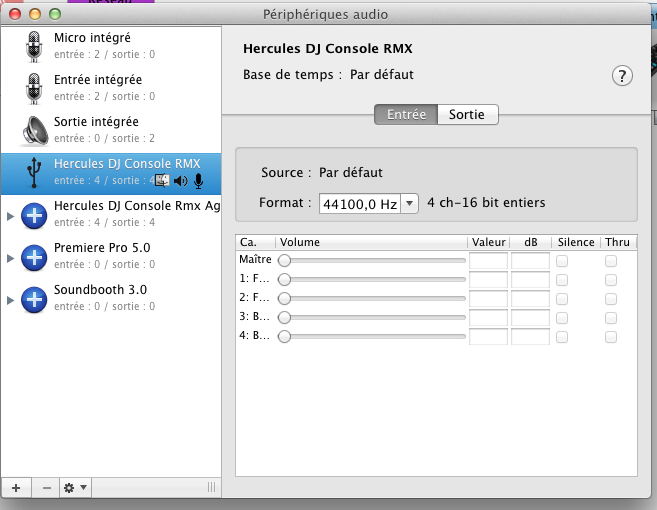Select the Sortie intégrée speaker icon
The width and height of the screenshot is (657, 510).
[34, 130]
